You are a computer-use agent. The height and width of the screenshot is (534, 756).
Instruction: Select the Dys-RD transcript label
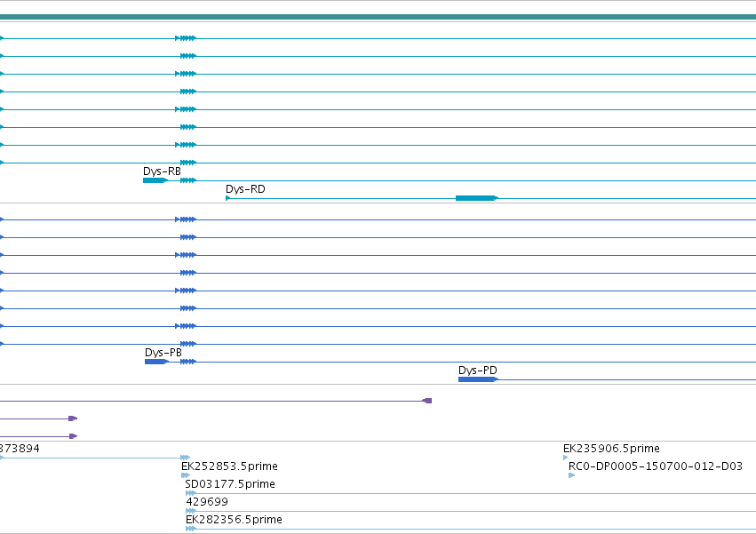click(245, 189)
